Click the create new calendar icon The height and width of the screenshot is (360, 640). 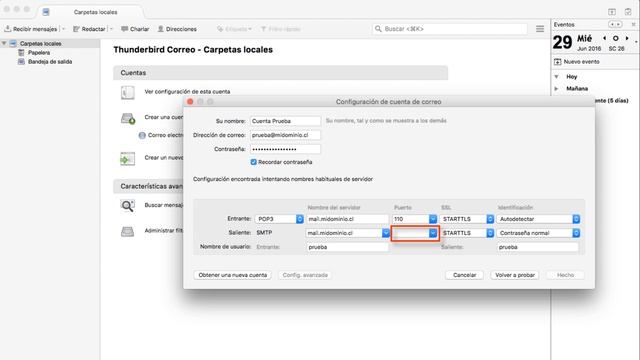pyautogui.click(x=127, y=159)
